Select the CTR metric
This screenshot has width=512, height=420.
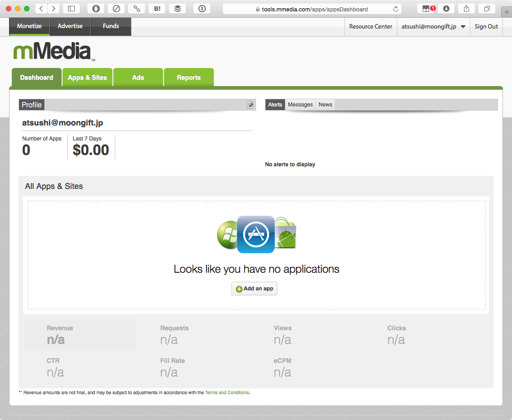pos(55,368)
